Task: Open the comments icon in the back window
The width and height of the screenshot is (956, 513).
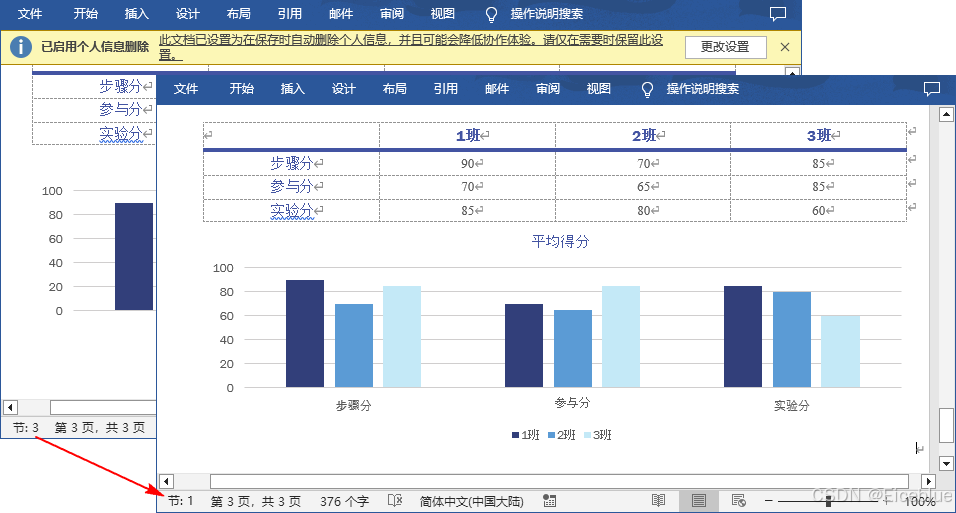Action: click(777, 14)
